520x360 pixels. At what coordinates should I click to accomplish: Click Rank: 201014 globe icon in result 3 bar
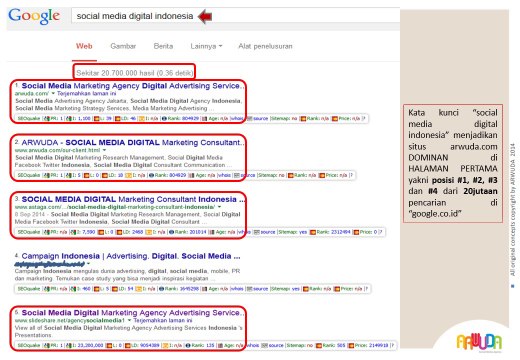coord(171,232)
